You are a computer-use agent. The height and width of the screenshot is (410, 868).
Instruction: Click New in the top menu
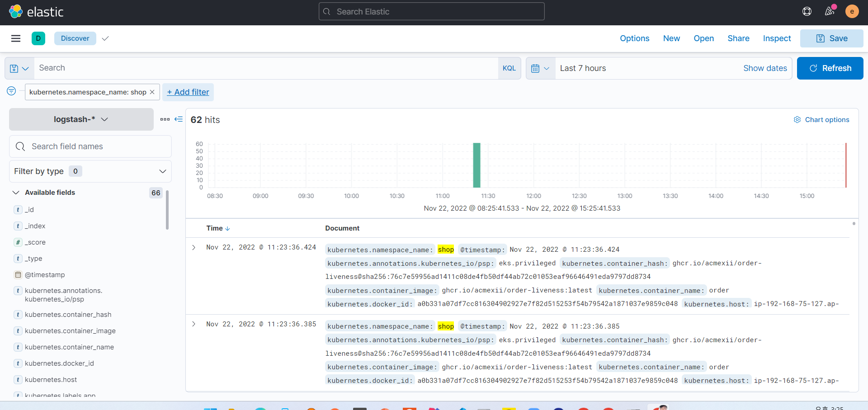(x=671, y=38)
